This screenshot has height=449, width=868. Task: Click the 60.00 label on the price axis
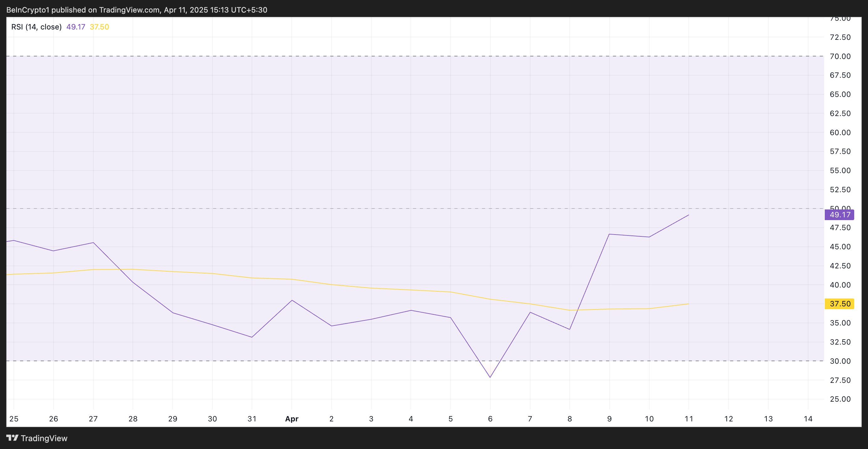coord(840,133)
